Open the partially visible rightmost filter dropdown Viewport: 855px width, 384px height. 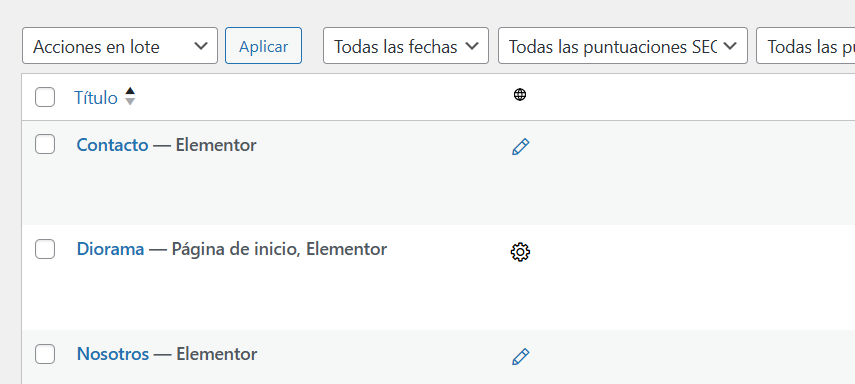805,46
